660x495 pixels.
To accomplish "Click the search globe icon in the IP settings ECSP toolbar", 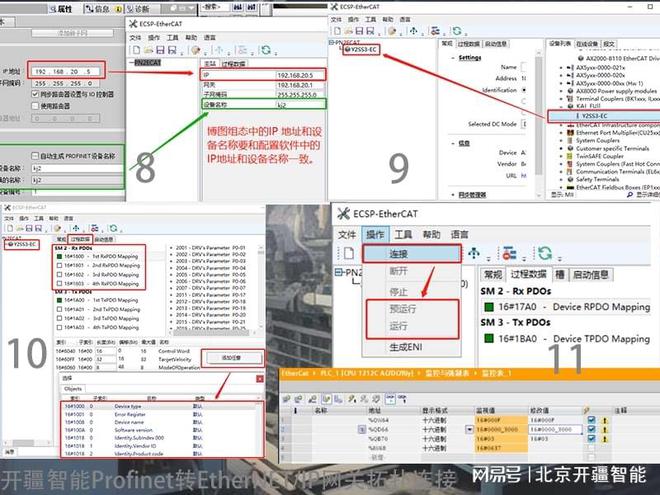I will pyautogui.click(x=195, y=50).
